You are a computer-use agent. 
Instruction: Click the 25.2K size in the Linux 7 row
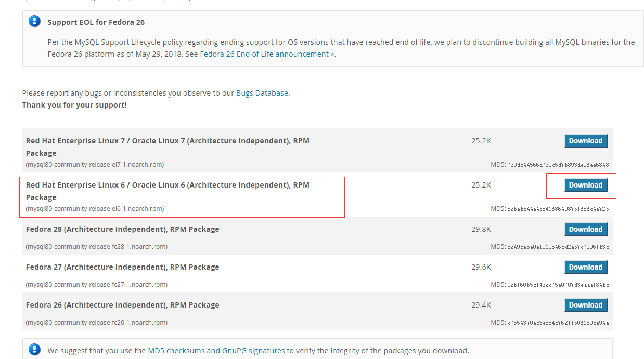481,141
